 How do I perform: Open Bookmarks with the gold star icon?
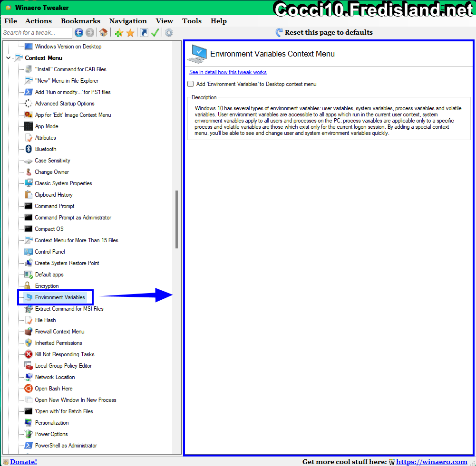pos(130,33)
